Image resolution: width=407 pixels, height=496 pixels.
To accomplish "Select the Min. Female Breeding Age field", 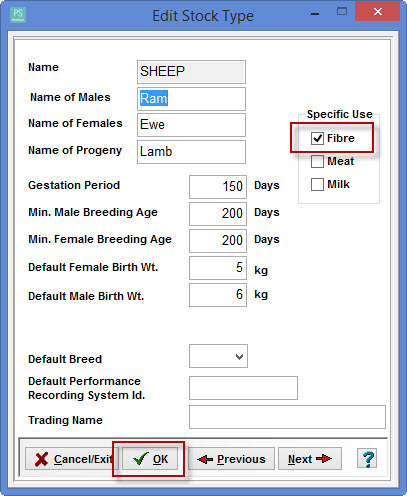I will (x=218, y=241).
